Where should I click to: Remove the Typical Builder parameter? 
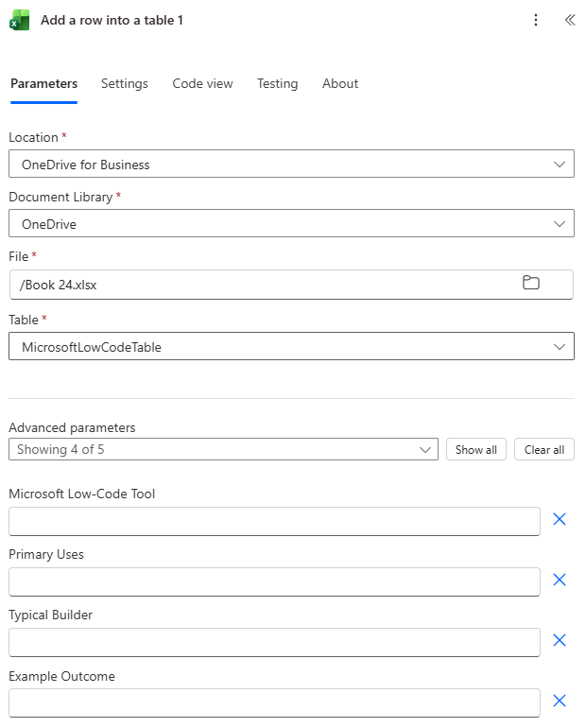pyautogui.click(x=560, y=640)
